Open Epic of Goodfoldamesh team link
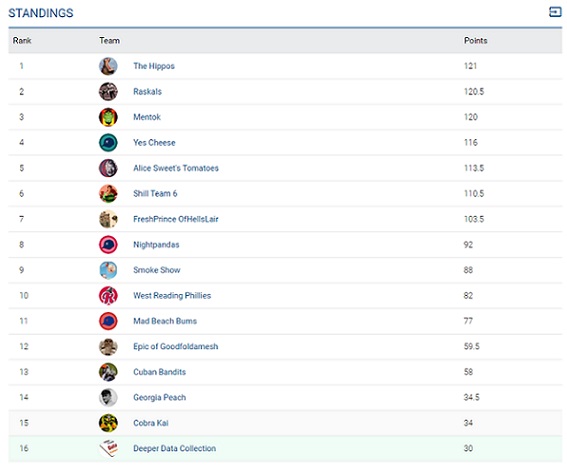The image size is (567, 473). (x=175, y=346)
